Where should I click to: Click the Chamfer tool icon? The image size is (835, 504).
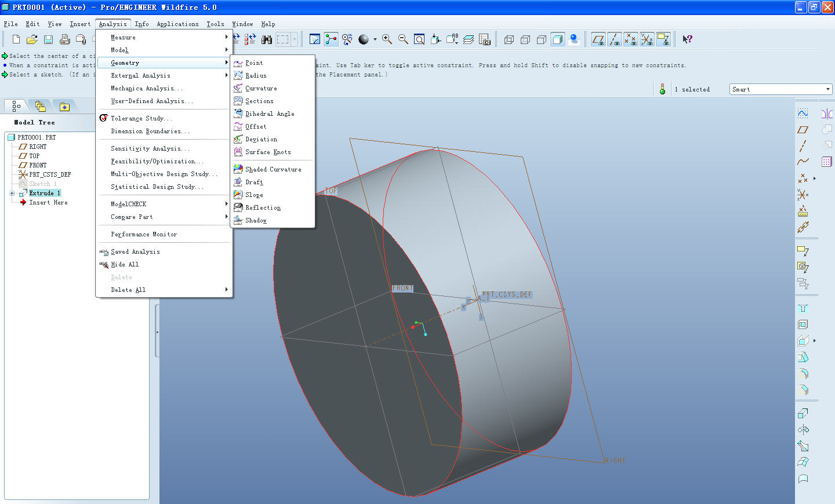click(803, 389)
